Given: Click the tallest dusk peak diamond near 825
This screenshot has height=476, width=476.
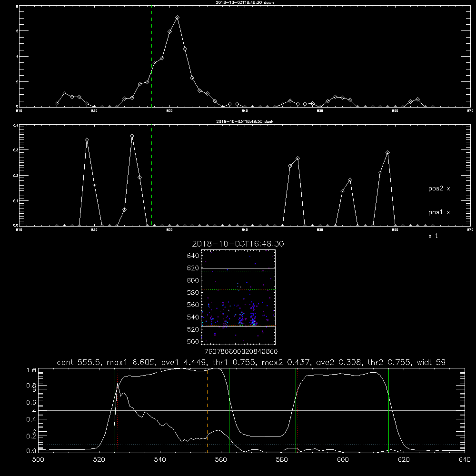Looking at the screenshot, I should coord(132,136).
